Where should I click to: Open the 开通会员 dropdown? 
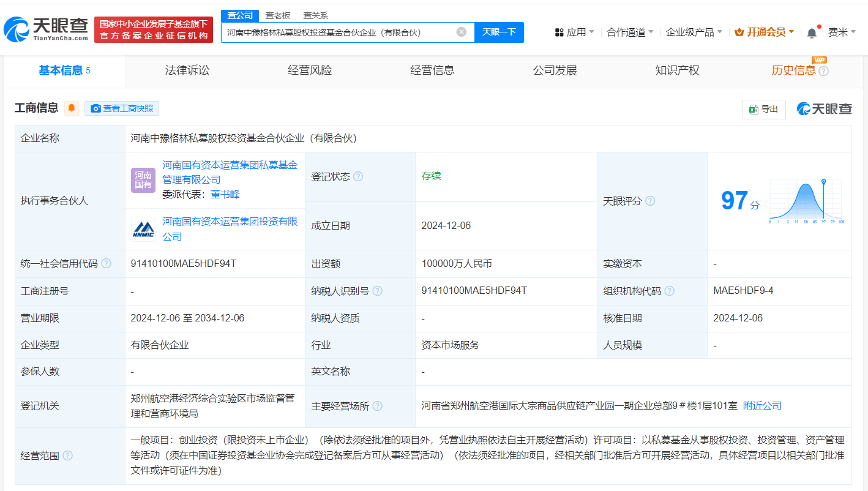[x=764, y=32]
